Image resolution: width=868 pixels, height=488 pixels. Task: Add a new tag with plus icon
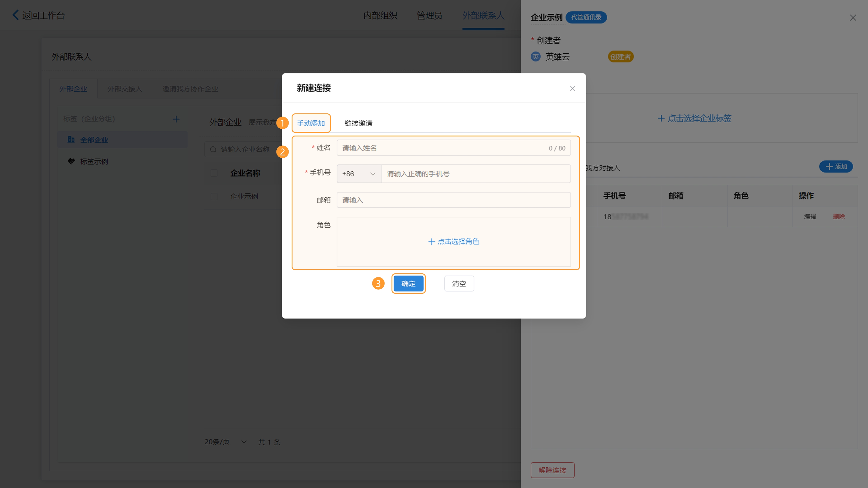click(176, 119)
